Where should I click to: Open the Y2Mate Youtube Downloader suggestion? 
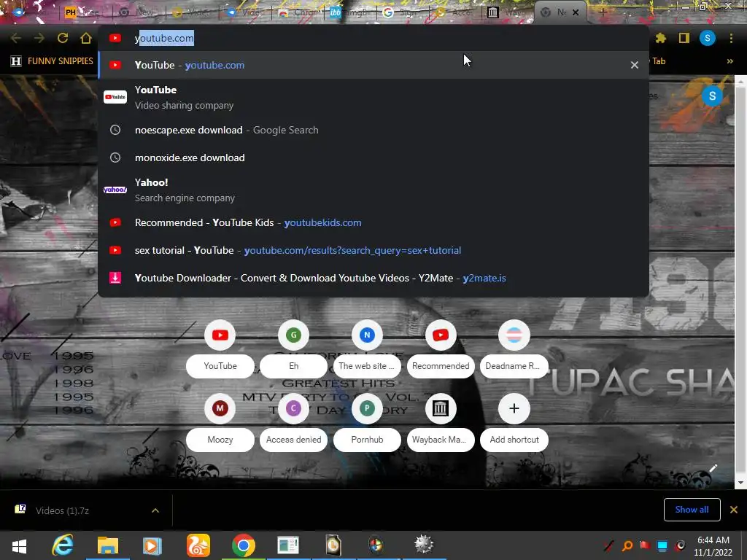tap(373, 278)
